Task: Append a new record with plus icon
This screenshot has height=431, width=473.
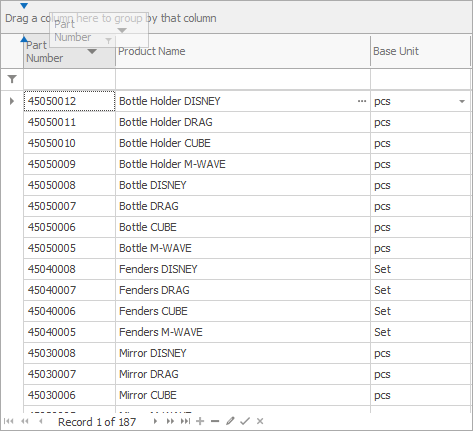Action: 200,421
